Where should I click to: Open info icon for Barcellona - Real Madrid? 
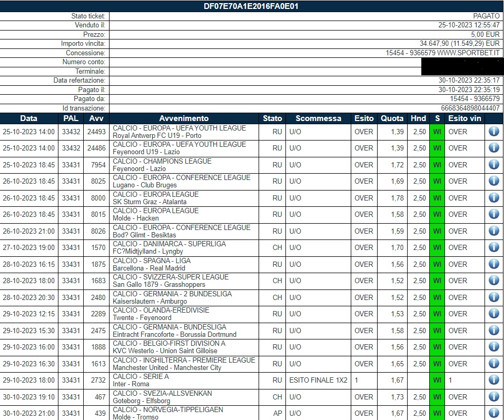pyautogui.click(x=493, y=264)
